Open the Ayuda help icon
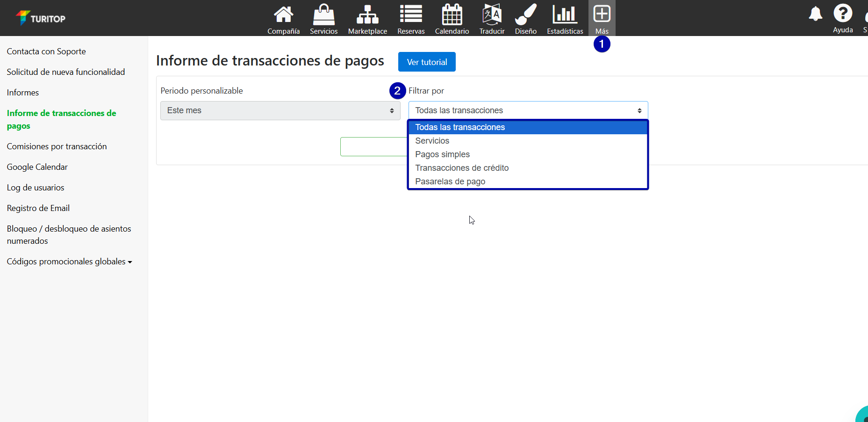 pyautogui.click(x=843, y=14)
